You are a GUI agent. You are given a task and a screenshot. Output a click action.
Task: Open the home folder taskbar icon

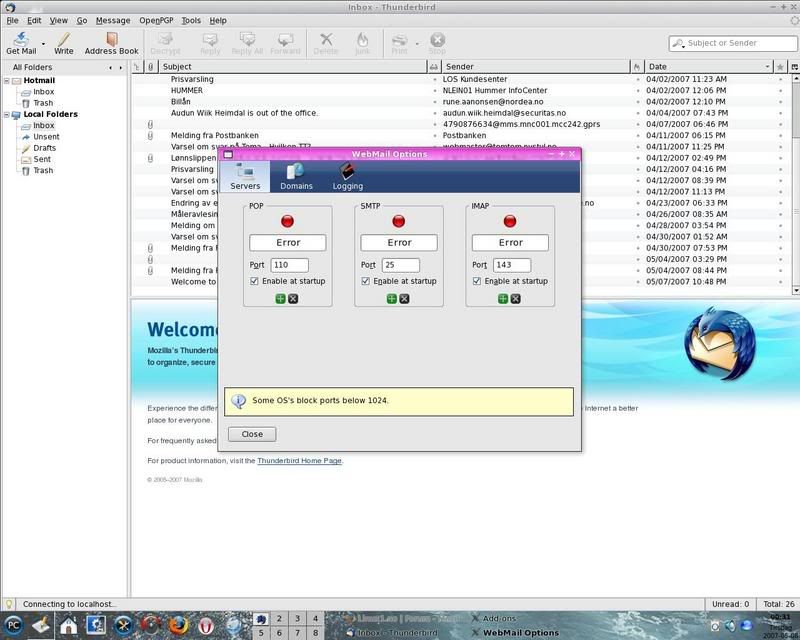[x=68, y=625]
